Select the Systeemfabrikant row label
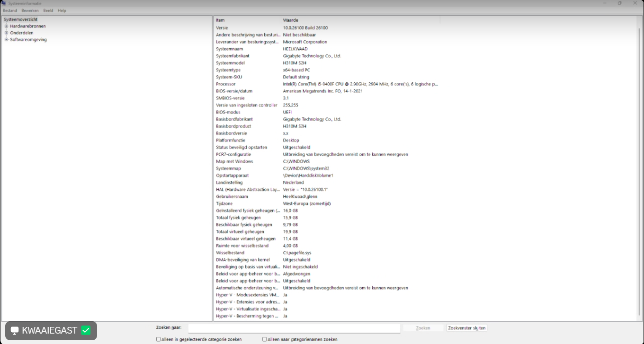The width and height of the screenshot is (644, 344). 233,56
